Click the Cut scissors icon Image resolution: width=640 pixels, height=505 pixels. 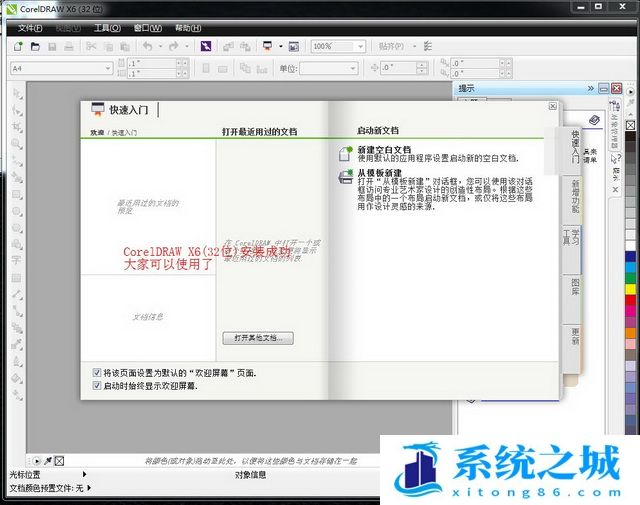[91, 47]
